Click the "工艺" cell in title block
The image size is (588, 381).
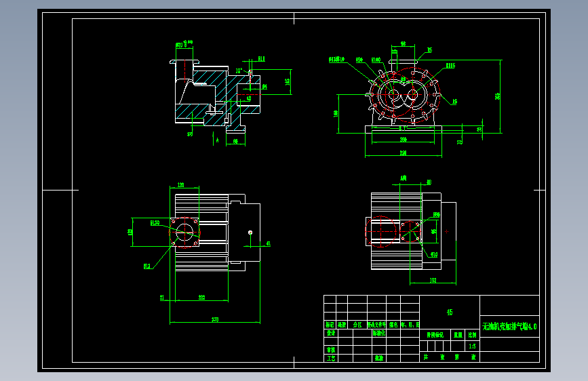pos(331,359)
